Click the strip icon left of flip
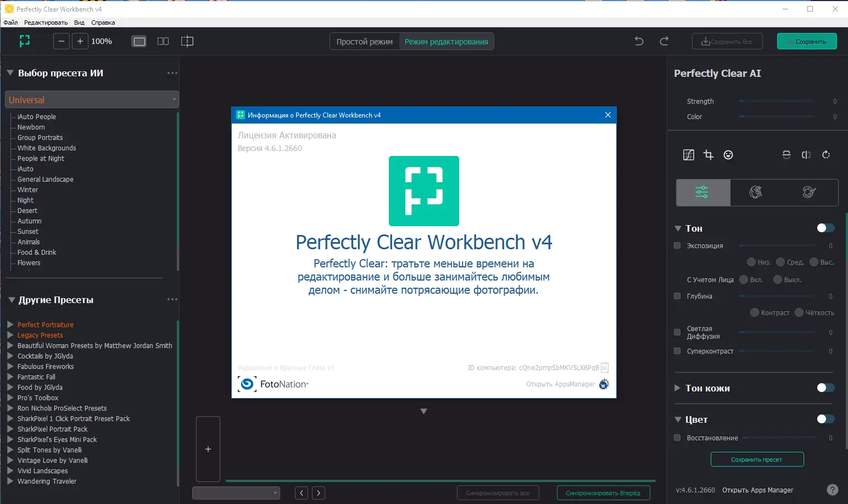 coord(786,155)
